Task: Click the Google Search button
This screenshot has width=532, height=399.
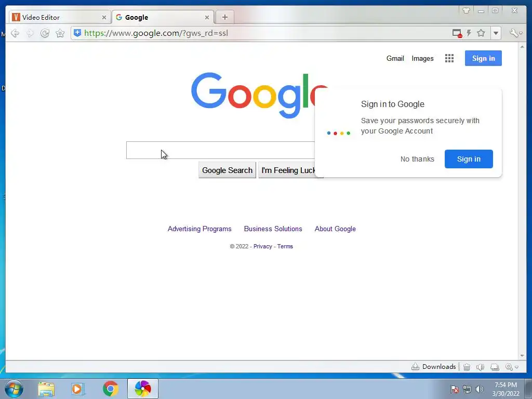Action: pos(227,170)
